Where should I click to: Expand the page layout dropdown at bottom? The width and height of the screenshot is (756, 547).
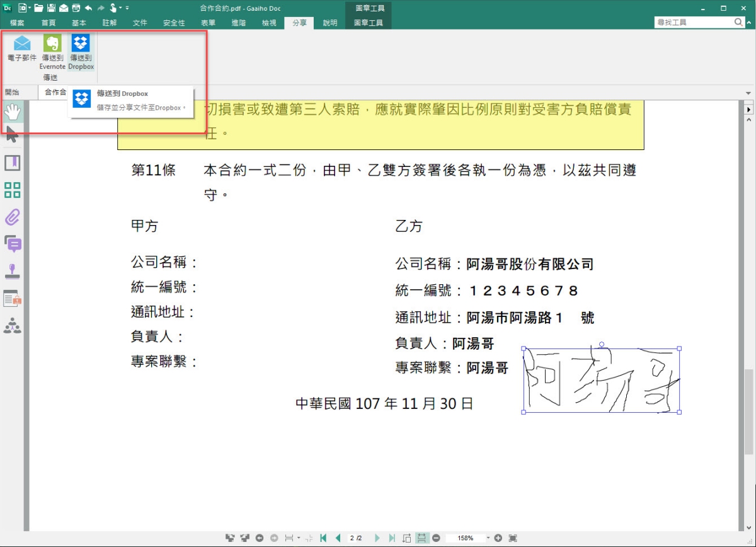click(299, 538)
